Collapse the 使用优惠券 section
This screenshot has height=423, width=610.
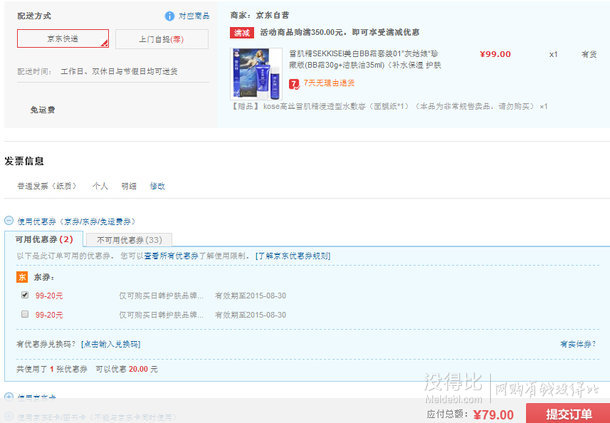9,221
